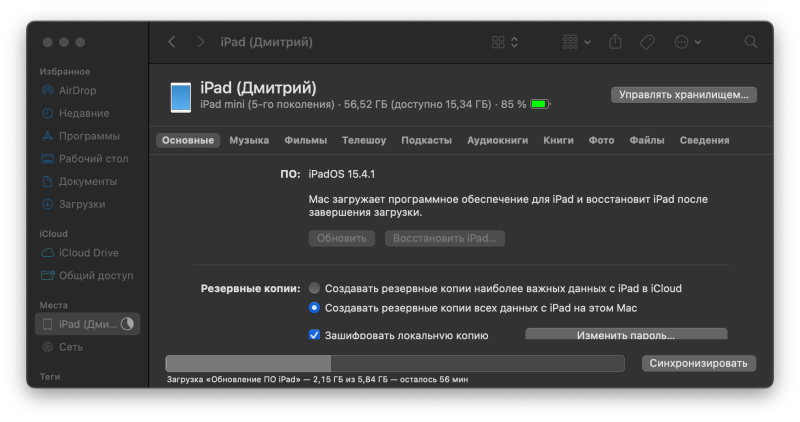The image size is (800, 422).
Task: Switch to the Сведения tab
Action: 705,140
